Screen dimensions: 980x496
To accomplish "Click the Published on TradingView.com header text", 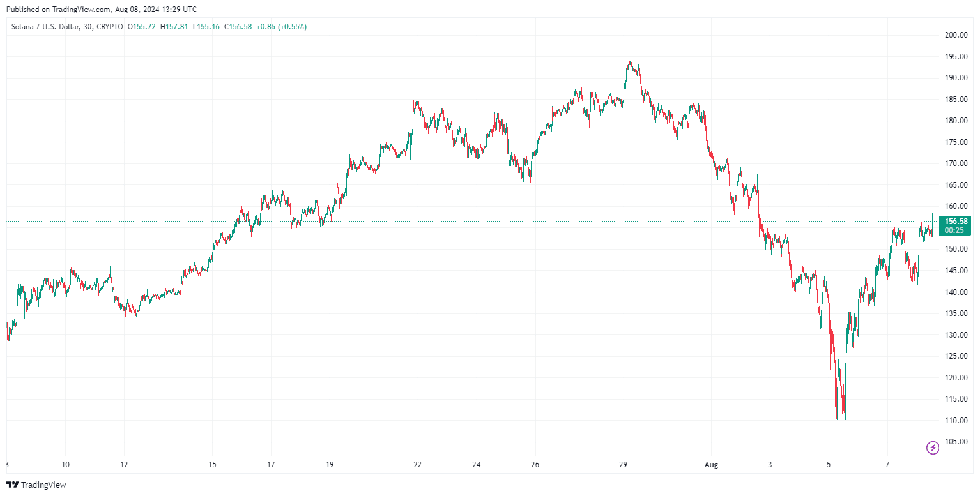I will tap(101, 10).
